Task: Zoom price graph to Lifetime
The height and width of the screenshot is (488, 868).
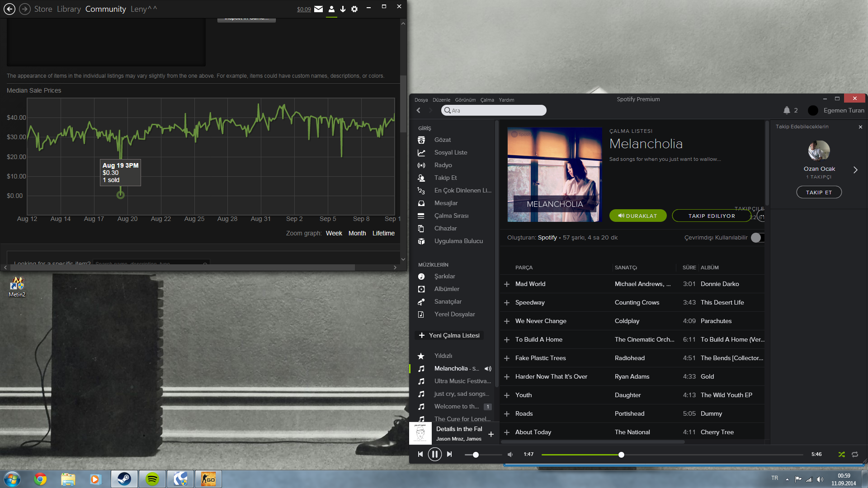Action: [x=383, y=233]
